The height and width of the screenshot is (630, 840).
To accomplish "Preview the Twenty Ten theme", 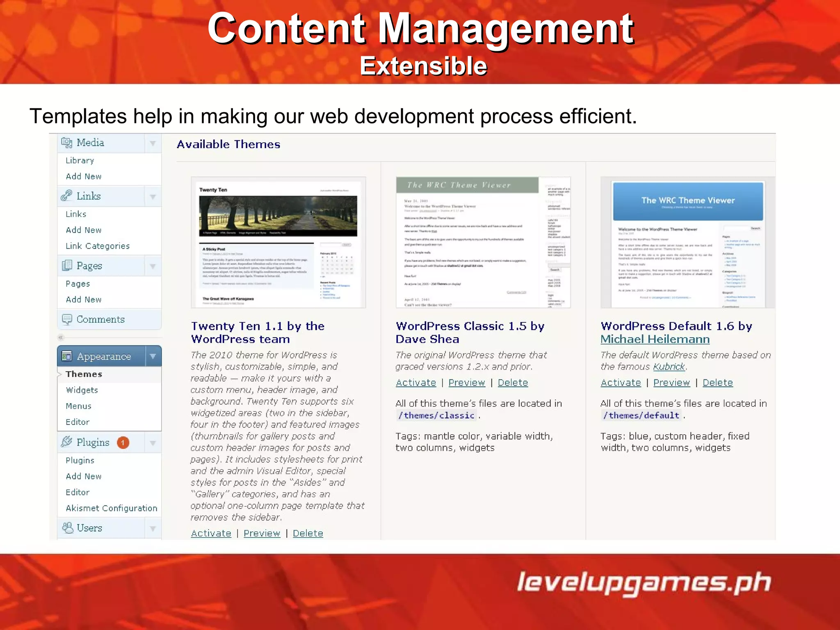I will pyautogui.click(x=262, y=533).
